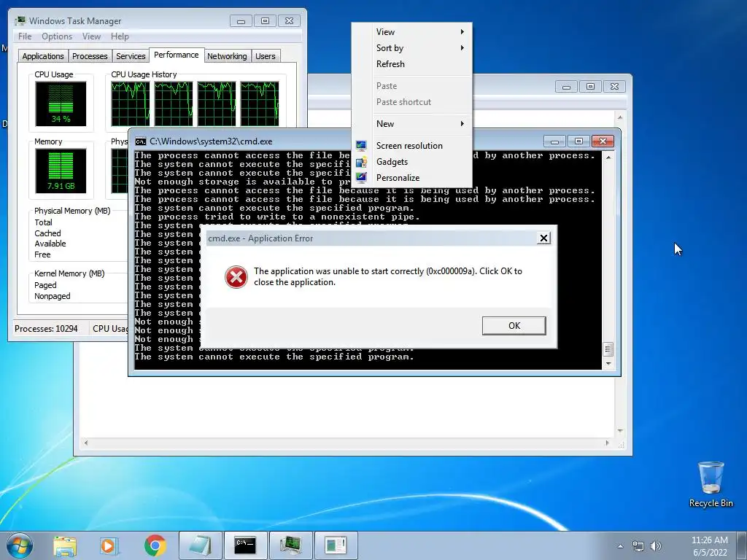Close the cmd.exe Application Error dialog
The image size is (747, 560).
543,238
